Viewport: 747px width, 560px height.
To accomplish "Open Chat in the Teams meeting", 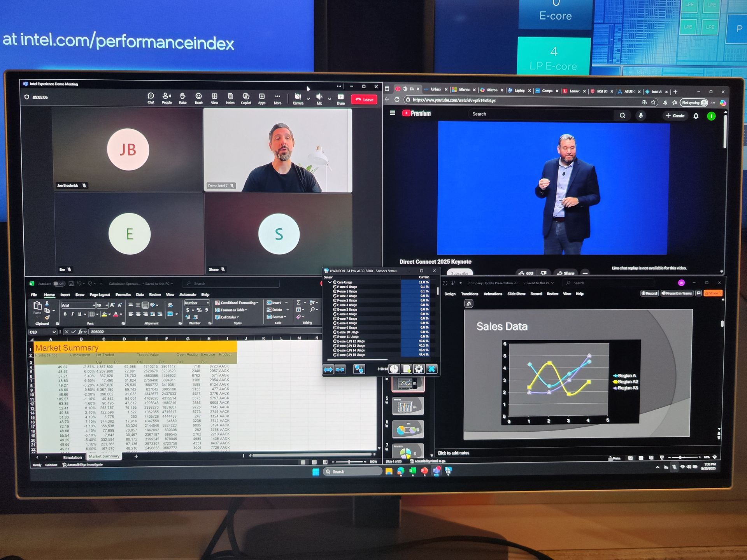I will [x=151, y=98].
